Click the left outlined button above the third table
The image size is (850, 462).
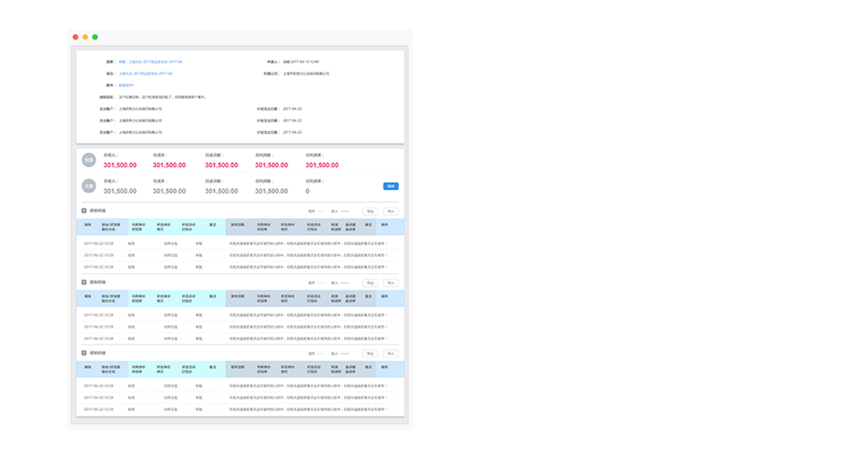370,353
